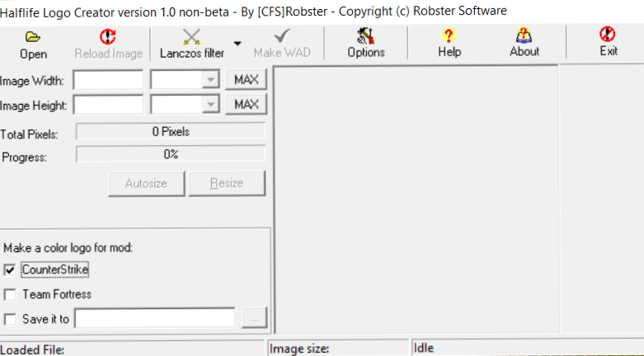Click the MAX button for Image Height
644x356 pixels.
point(246,104)
